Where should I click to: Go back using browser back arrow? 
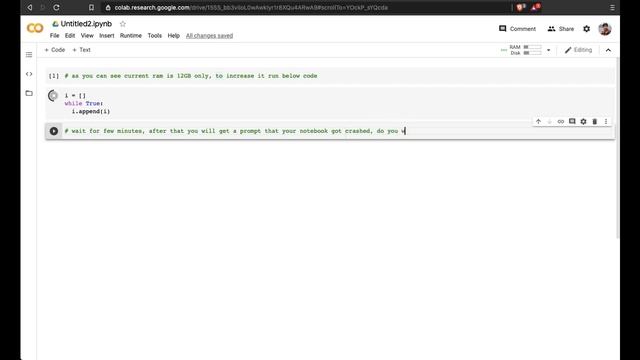tap(29, 7)
